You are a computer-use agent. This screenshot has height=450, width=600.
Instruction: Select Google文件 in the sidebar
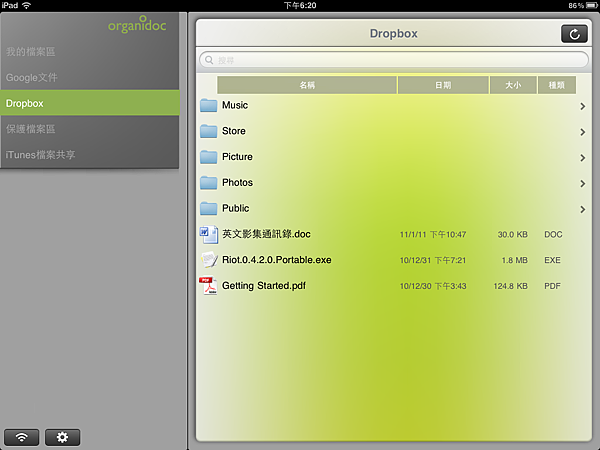coord(90,77)
